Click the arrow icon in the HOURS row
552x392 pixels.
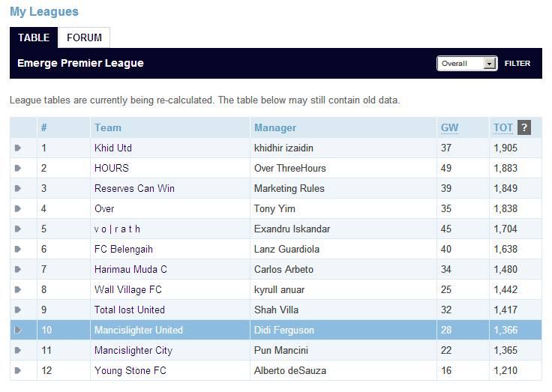pyautogui.click(x=18, y=168)
